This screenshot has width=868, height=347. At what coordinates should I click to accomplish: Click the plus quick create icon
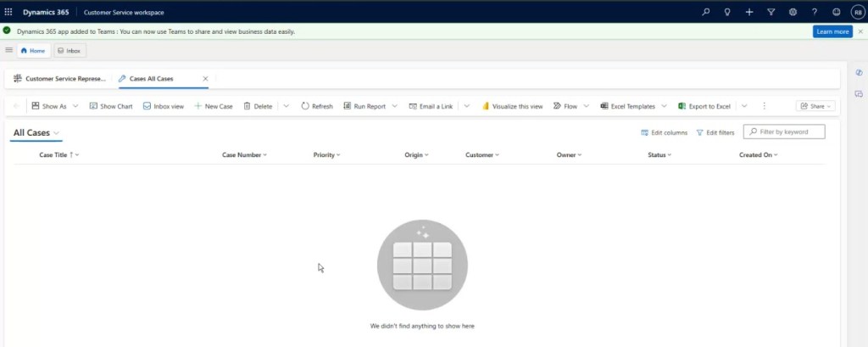coord(749,12)
